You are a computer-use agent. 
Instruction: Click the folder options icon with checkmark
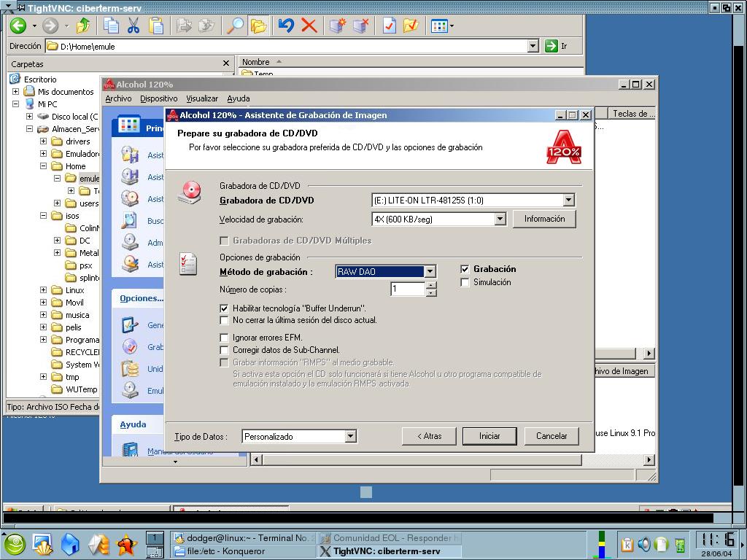point(411,26)
